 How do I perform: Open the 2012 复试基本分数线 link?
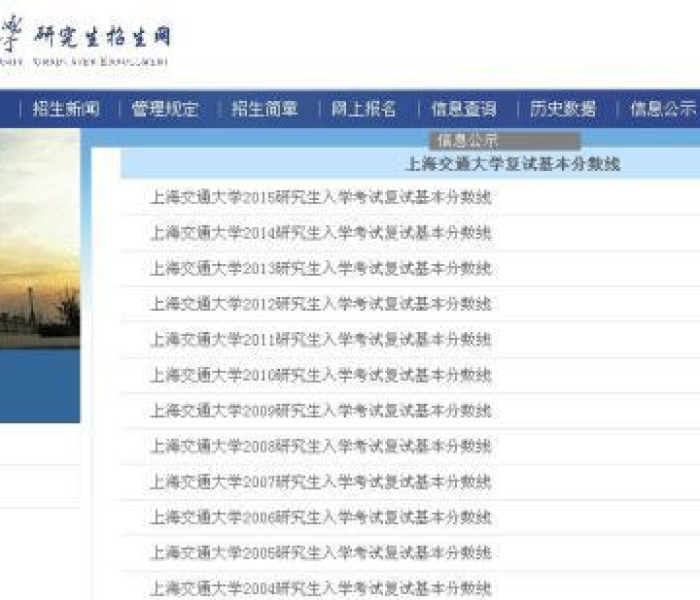321,304
